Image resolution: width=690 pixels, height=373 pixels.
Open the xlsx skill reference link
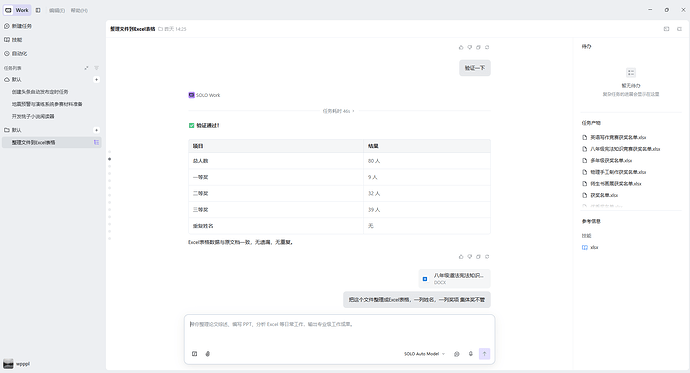[x=590, y=247]
